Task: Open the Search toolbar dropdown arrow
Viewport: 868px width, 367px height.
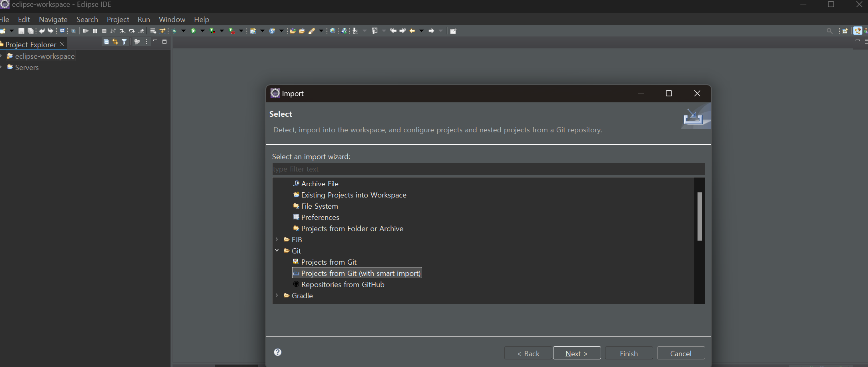Action: pyautogui.click(x=321, y=31)
